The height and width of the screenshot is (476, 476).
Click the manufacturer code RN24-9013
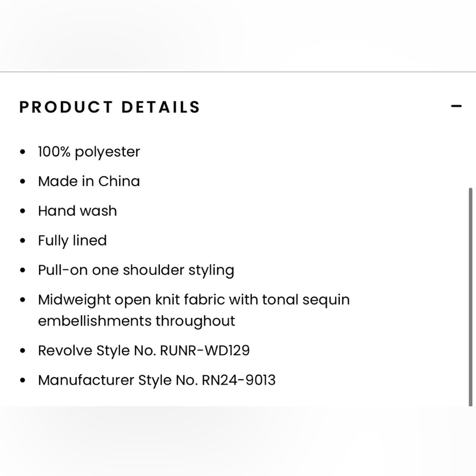point(239,380)
